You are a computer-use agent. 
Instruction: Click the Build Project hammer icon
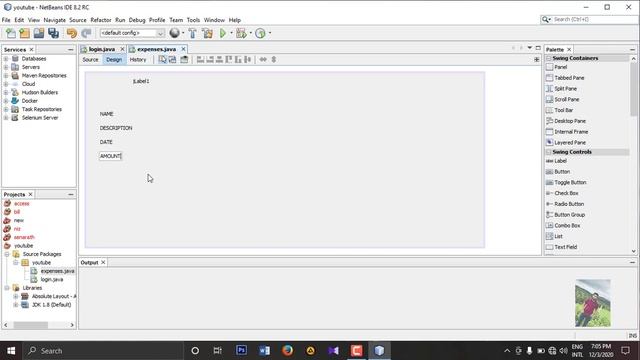point(192,33)
